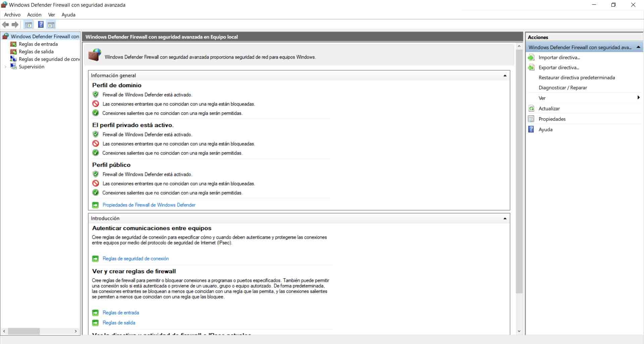Collapse the Información general section
This screenshot has height=344, width=644.
505,75
